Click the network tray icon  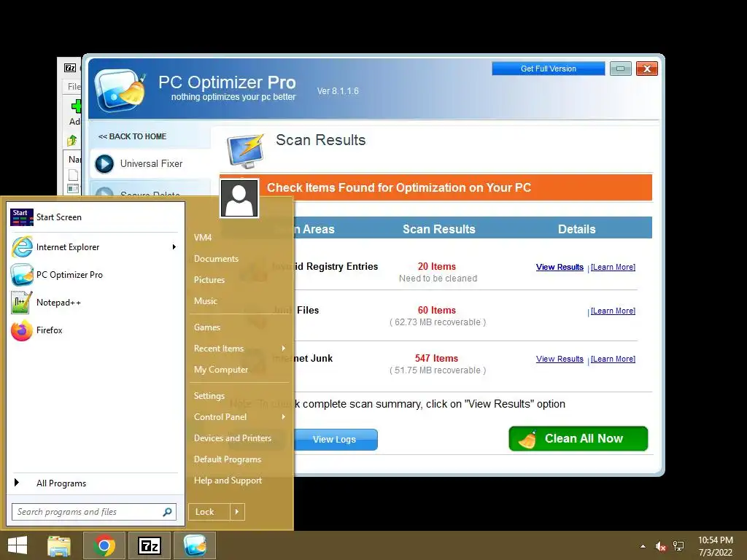678,546
